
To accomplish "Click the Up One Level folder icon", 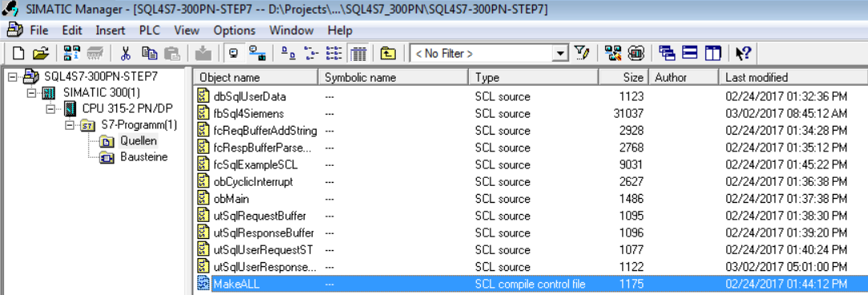I will 388,54.
